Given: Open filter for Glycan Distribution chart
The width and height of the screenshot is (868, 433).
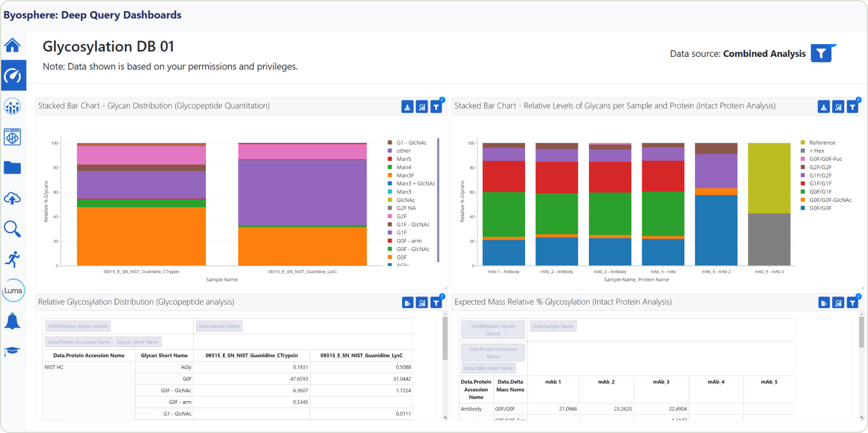Looking at the screenshot, I should pos(436,107).
